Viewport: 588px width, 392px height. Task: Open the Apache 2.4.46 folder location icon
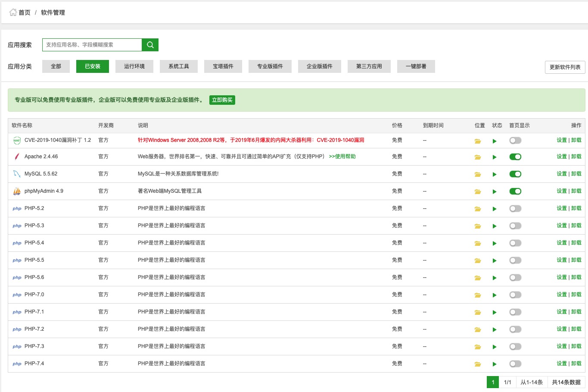coord(478,157)
